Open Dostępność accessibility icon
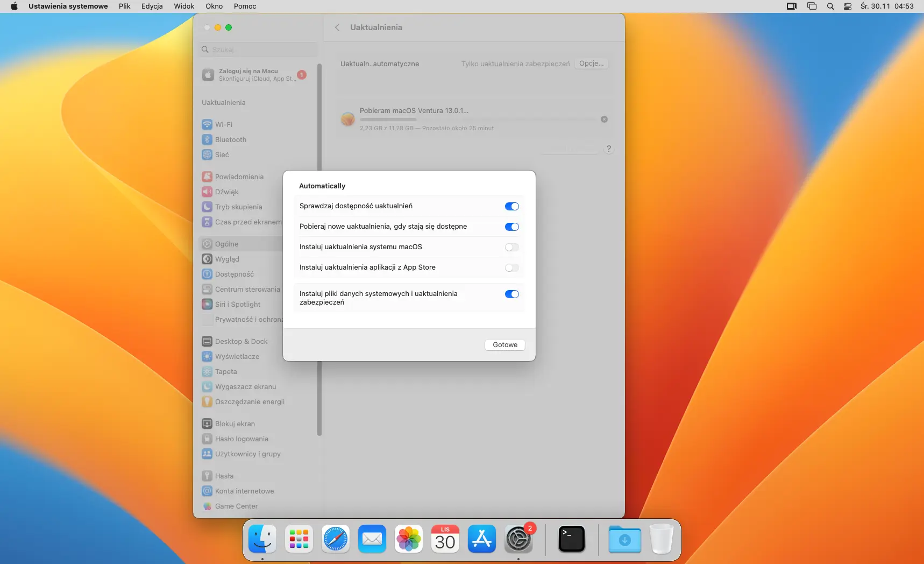Image resolution: width=924 pixels, height=564 pixels. point(207,274)
